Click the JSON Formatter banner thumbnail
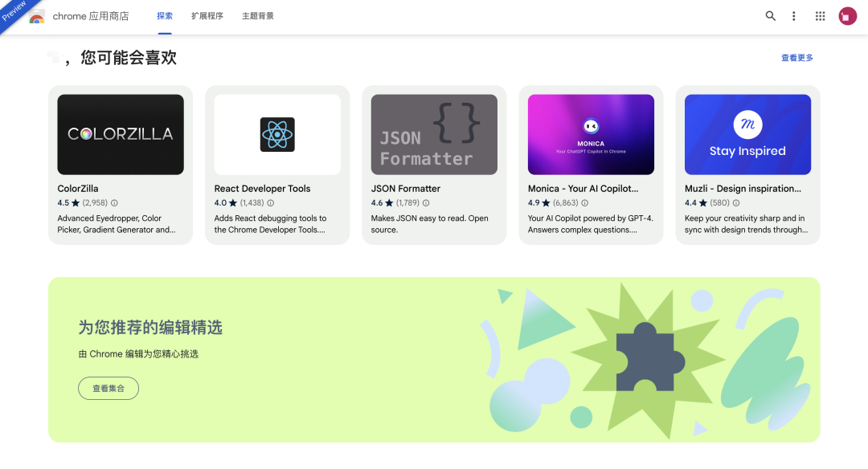Viewport: 868px width, 469px height. [x=434, y=134]
